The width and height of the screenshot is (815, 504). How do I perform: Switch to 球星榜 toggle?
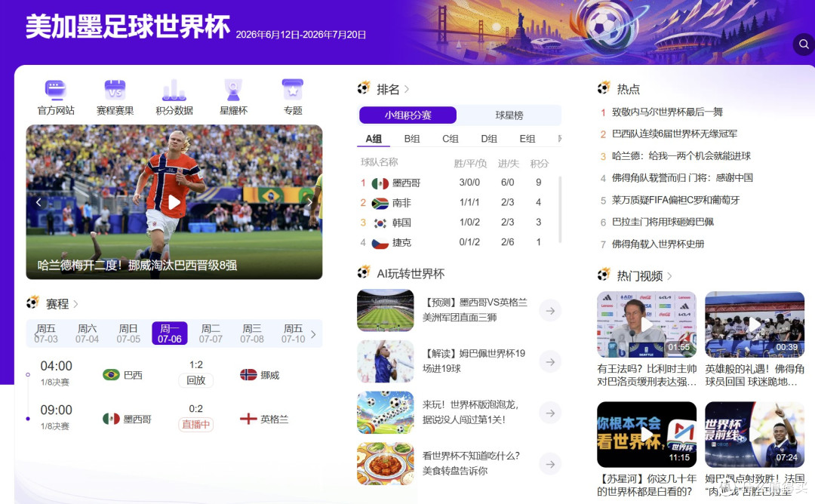coord(509,115)
